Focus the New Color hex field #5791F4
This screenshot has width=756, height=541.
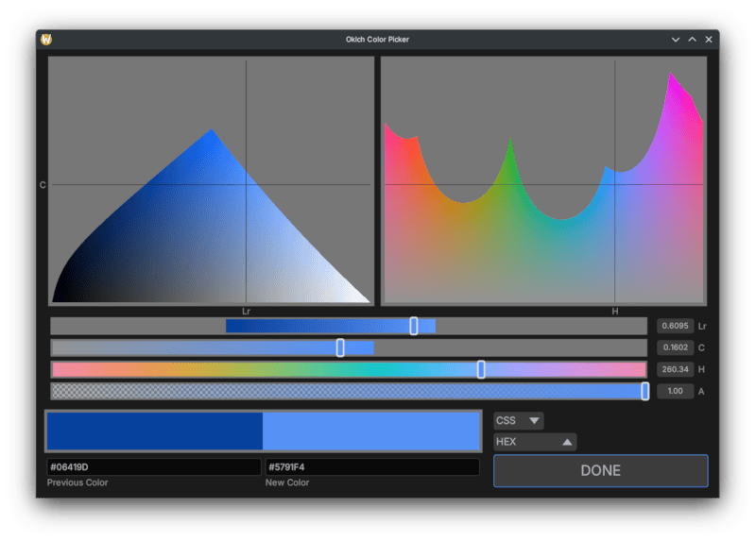(x=371, y=466)
